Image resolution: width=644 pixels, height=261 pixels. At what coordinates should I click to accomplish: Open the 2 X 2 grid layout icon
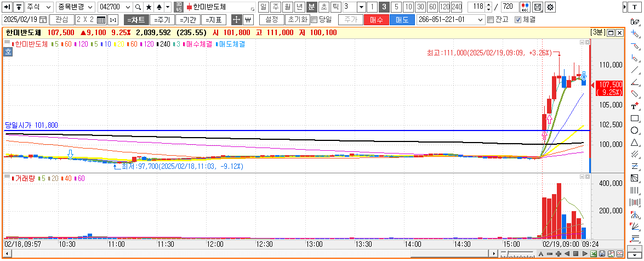coord(101,20)
